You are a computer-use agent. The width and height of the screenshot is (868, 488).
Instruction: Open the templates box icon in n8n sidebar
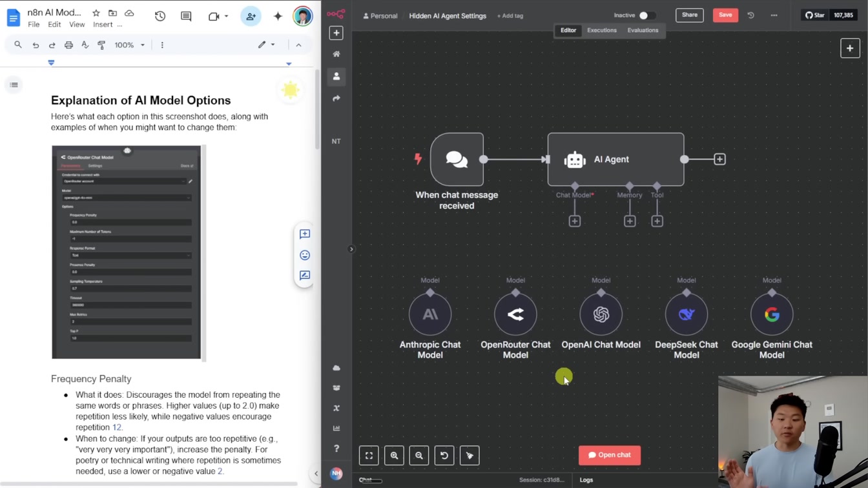click(x=336, y=388)
